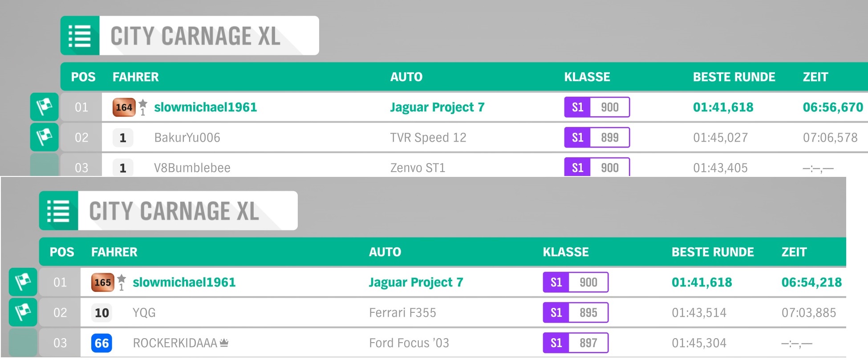Select driver V8Bumblebee in the top leaderboard
Image resolution: width=868 pixels, height=360 pixels.
192,168
